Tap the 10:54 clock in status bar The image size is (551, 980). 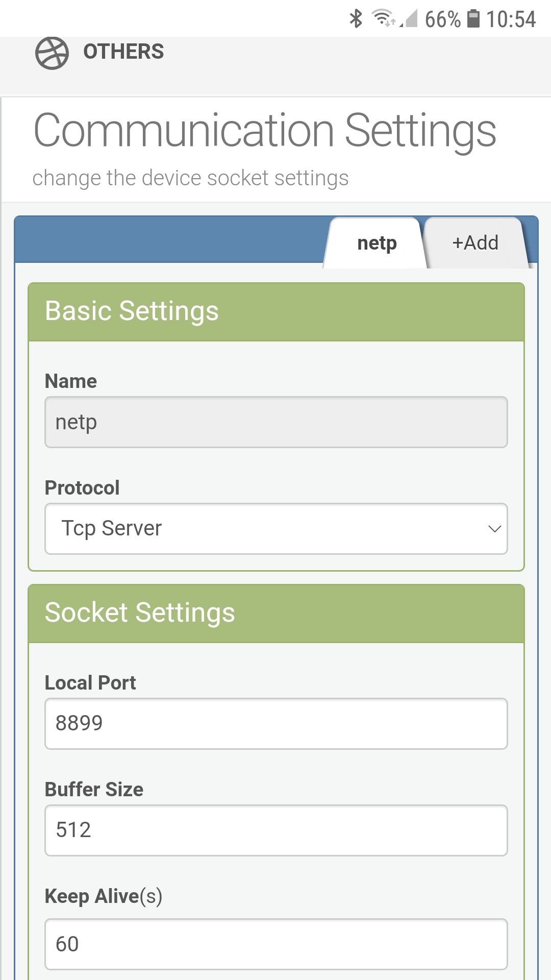(x=511, y=19)
